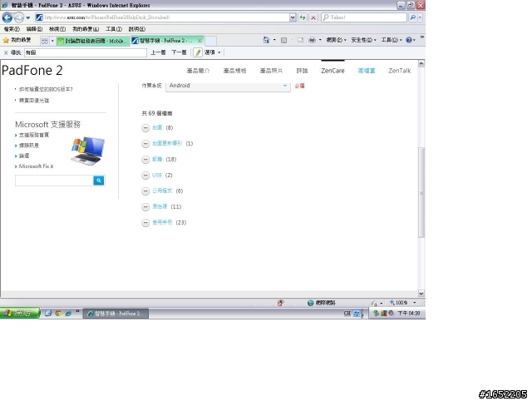Open the ZenTalk page tab
This screenshot has height=401, width=532.
400,71
